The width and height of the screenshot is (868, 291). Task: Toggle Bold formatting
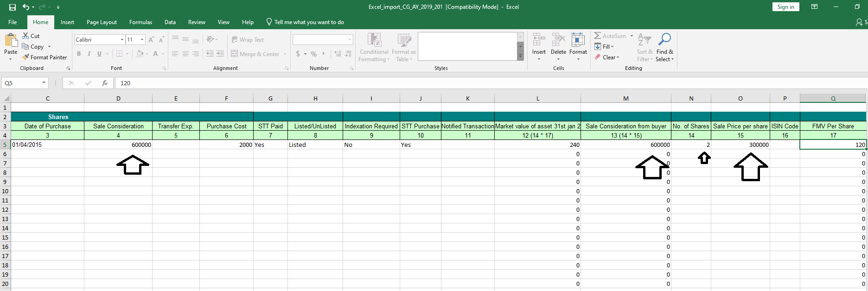click(x=79, y=54)
